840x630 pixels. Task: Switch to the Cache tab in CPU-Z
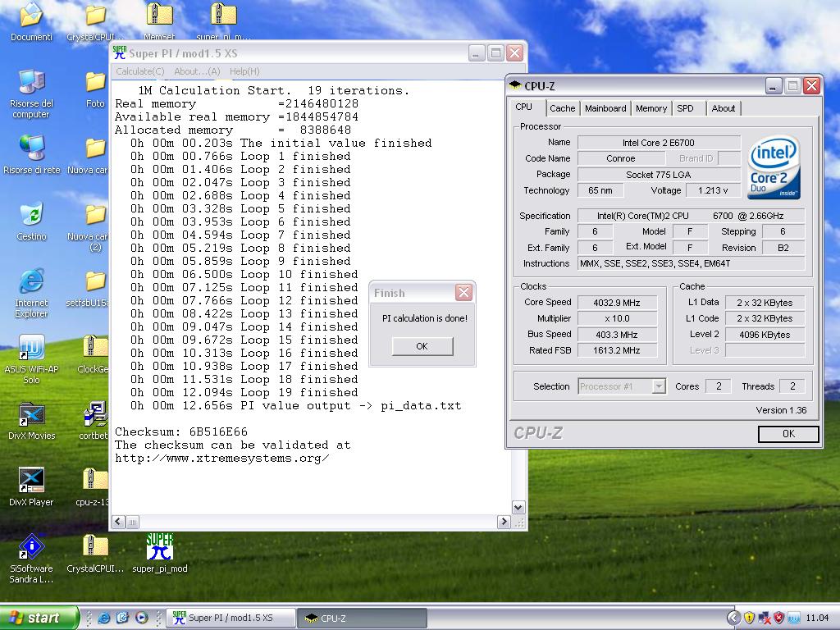click(x=562, y=108)
